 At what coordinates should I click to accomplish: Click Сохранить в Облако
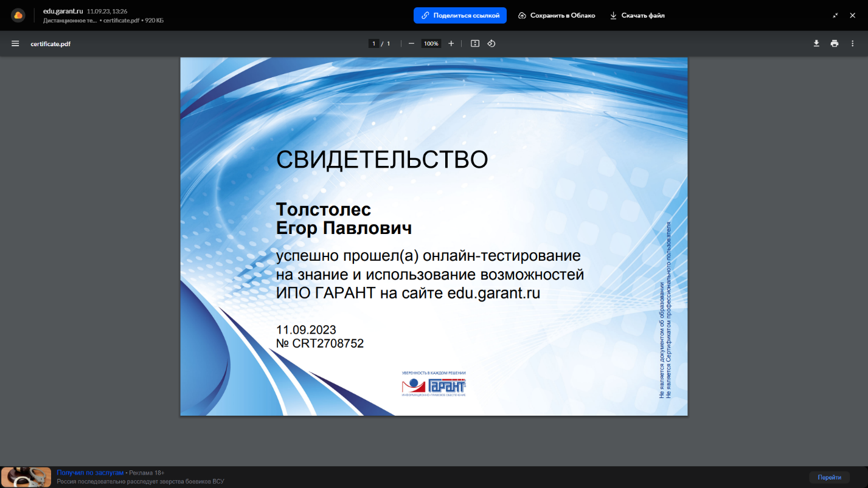tap(557, 15)
